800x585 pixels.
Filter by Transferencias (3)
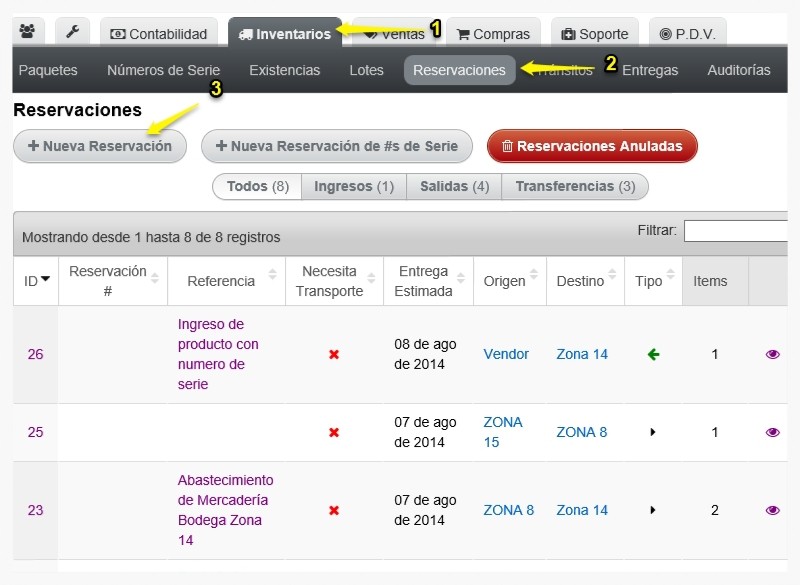point(575,186)
